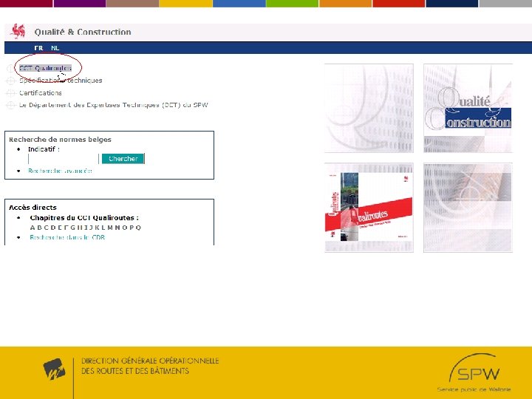Click the Direction Générale Opérationnelle footer logo icon
The width and height of the screenshot is (532, 399).
(x=54, y=369)
